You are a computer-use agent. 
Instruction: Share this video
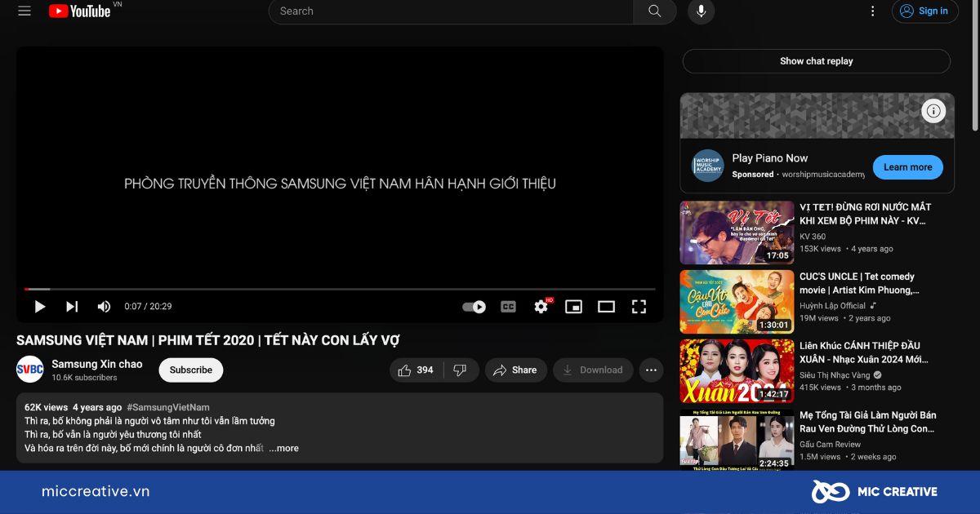[515, 370]
